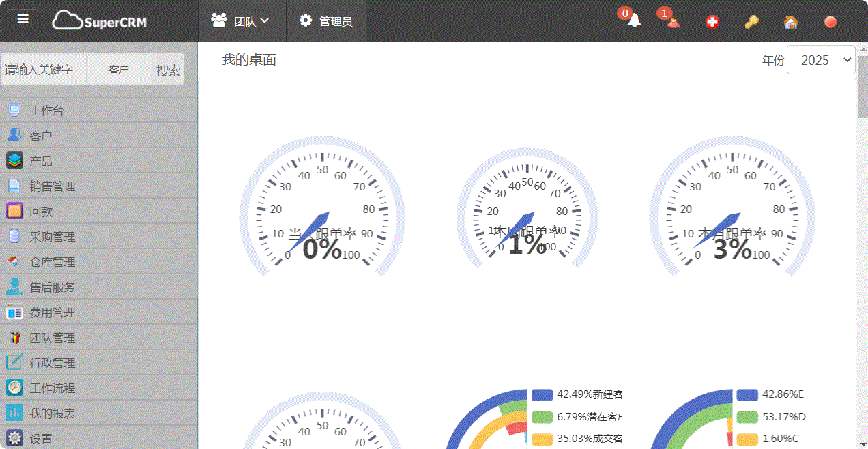Open 团队管理 in the sidebar
This screenshot has width=868, height=449.
click(x=99, y=338)
